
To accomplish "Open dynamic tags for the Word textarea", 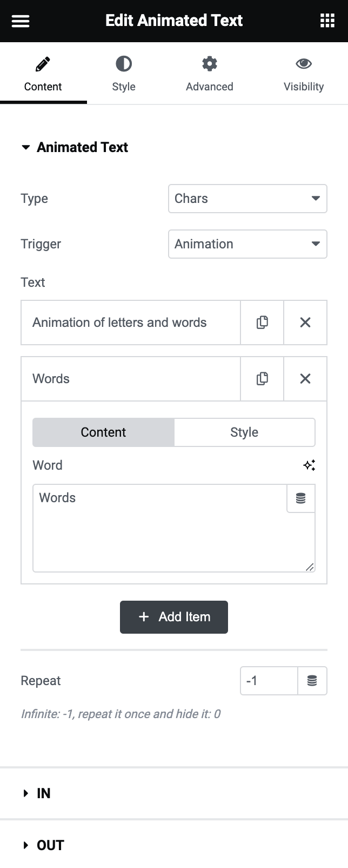I will coord(301,498).
